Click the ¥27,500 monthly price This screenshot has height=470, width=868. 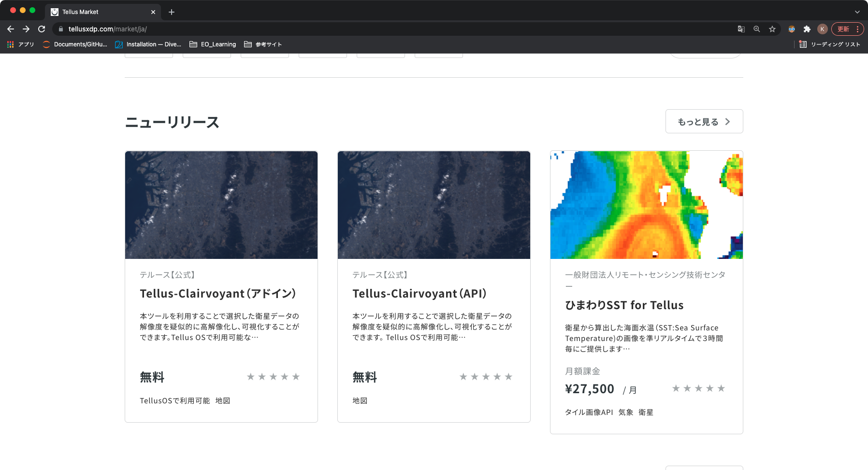click(x=590, y=389)
